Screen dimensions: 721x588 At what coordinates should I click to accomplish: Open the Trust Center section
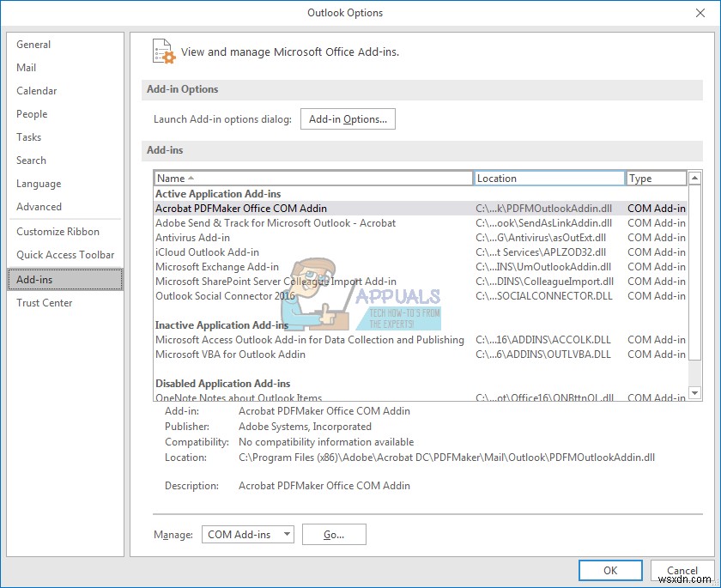coord(44,302)
